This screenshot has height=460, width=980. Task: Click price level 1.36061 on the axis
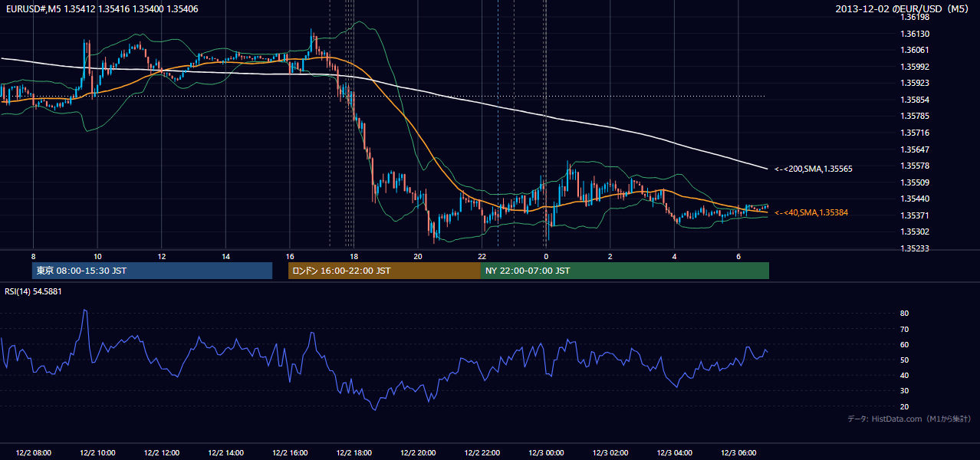tap(915, 50)
